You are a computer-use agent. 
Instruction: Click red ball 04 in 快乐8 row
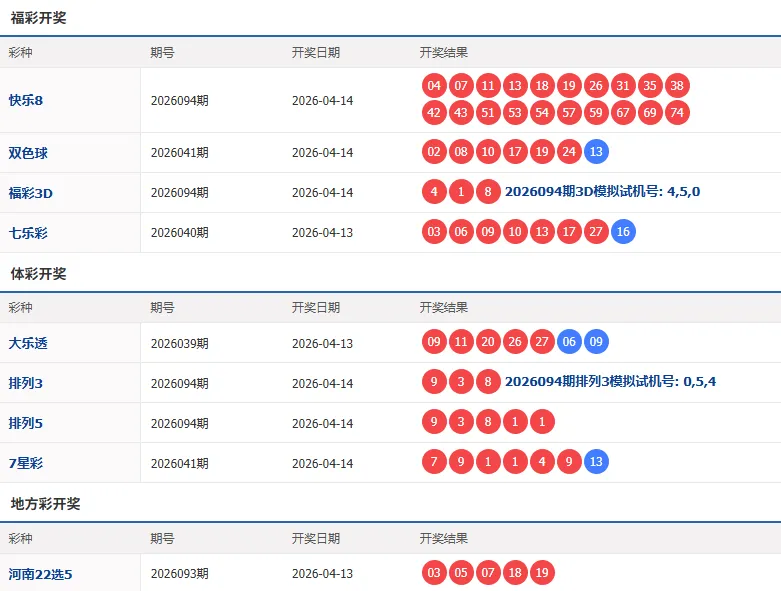434,86
